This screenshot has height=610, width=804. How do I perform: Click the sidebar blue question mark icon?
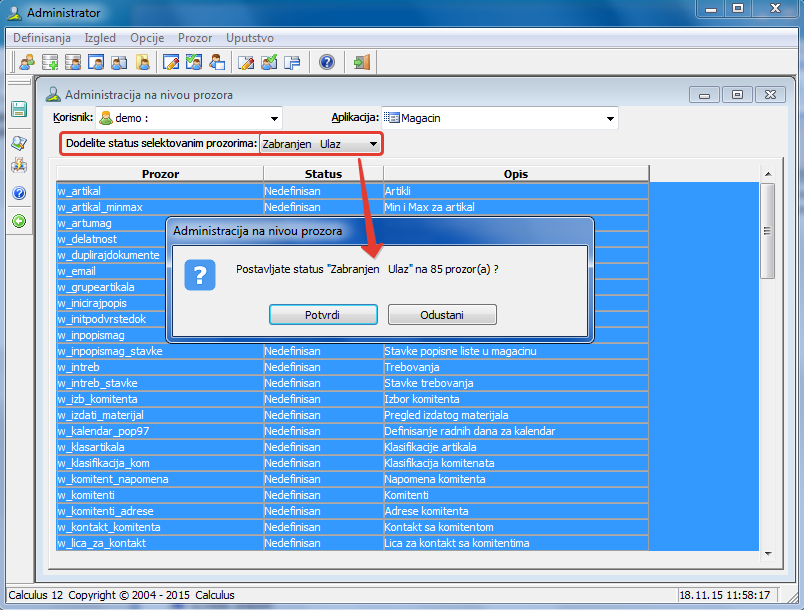pyautogui.click(x=19, y=193)
